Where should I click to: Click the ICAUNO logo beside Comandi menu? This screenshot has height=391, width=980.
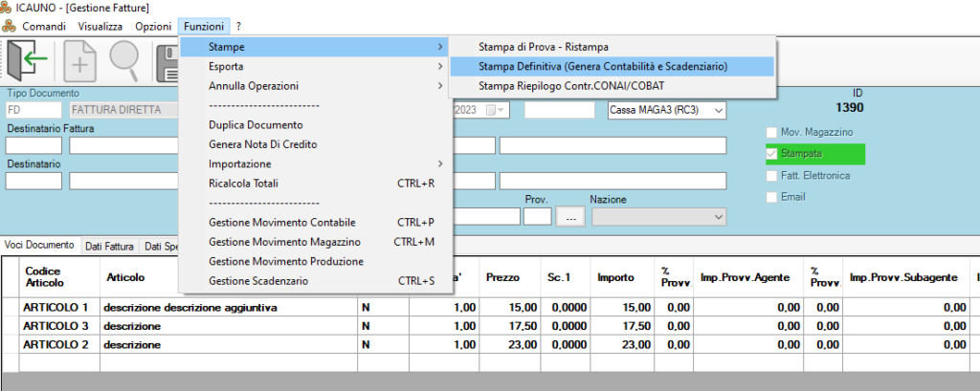pyautogui.click(x=10, y=27)
